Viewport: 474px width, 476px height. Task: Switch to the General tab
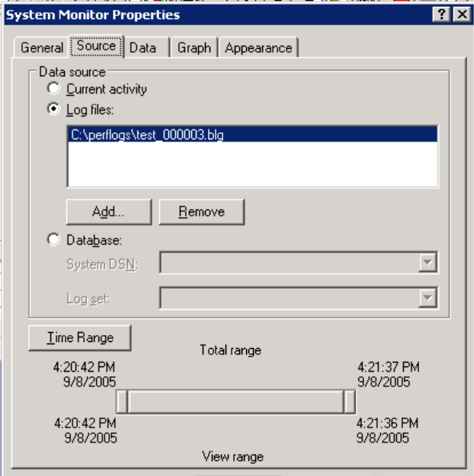[x=41, y=48]
